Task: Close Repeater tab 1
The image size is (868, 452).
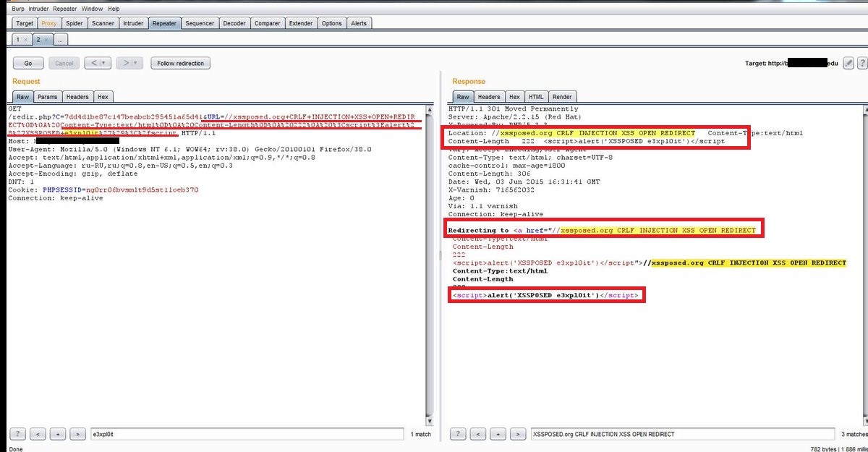Action: 26,39
